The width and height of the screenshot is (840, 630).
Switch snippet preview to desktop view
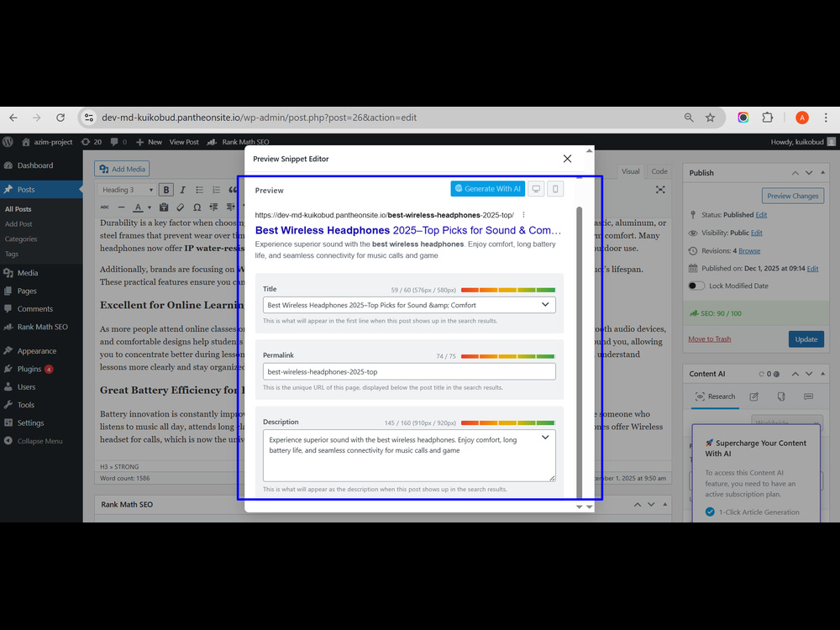pos(536,188)
